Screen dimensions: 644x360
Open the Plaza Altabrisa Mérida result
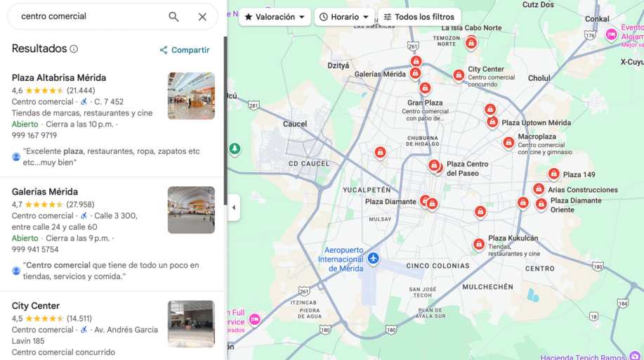tap(59, 78)
